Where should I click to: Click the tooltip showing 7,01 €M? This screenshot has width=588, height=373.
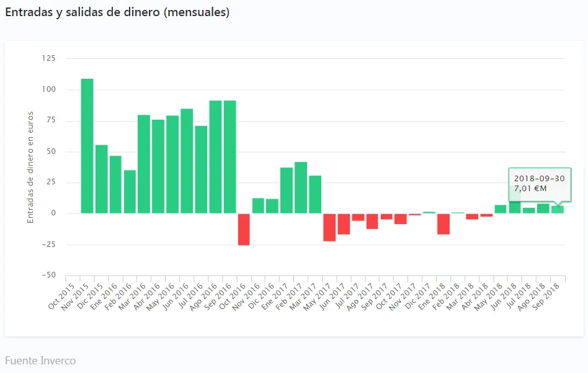(539, 184)
